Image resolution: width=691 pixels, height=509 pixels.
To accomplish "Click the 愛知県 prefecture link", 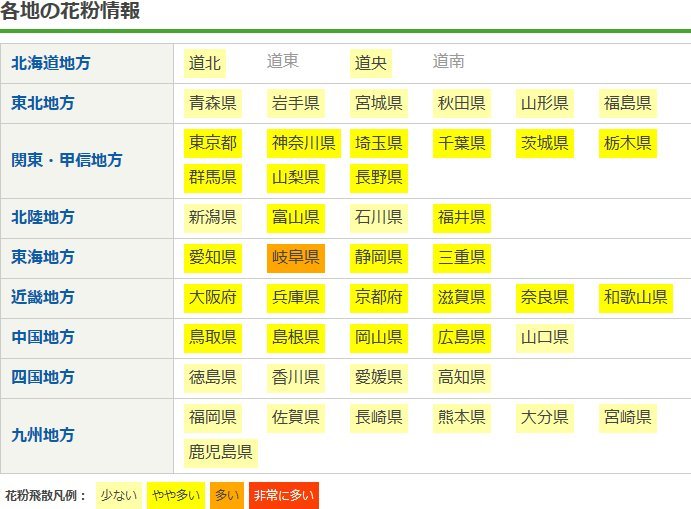I will [212, 257].
